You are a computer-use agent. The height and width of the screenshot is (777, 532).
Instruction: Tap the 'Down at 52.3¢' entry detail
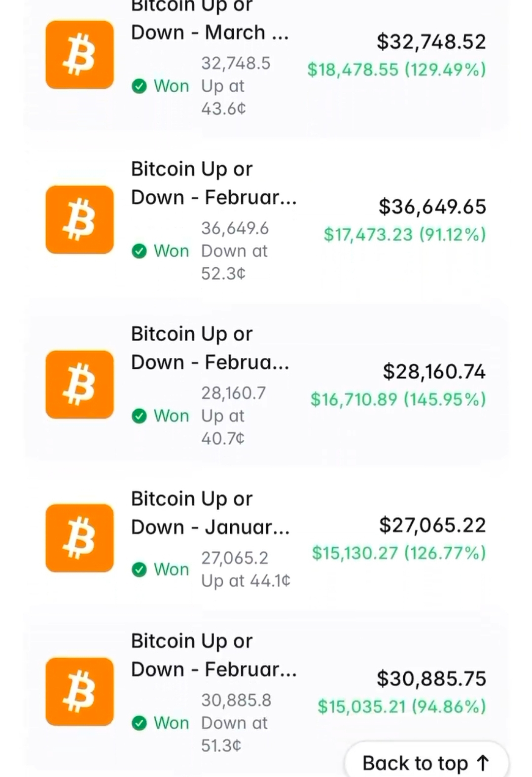234,262
